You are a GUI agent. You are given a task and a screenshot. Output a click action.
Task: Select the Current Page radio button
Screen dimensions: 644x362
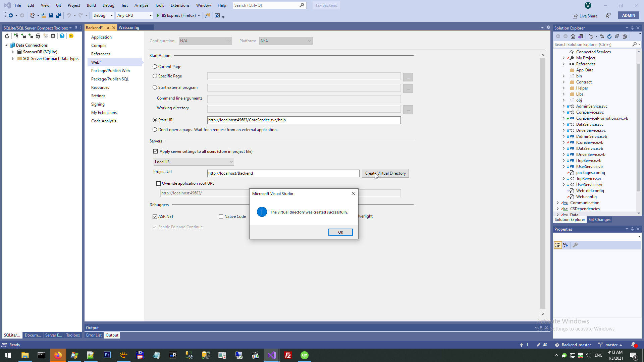pos(155,67)
